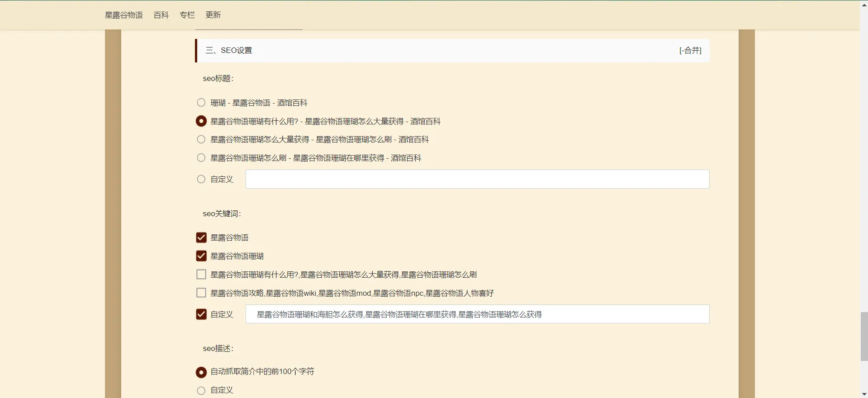Screen dimensions: 868x398
Task: Collapse SEO设置 section via [-合并]
Action: point(690,50)
